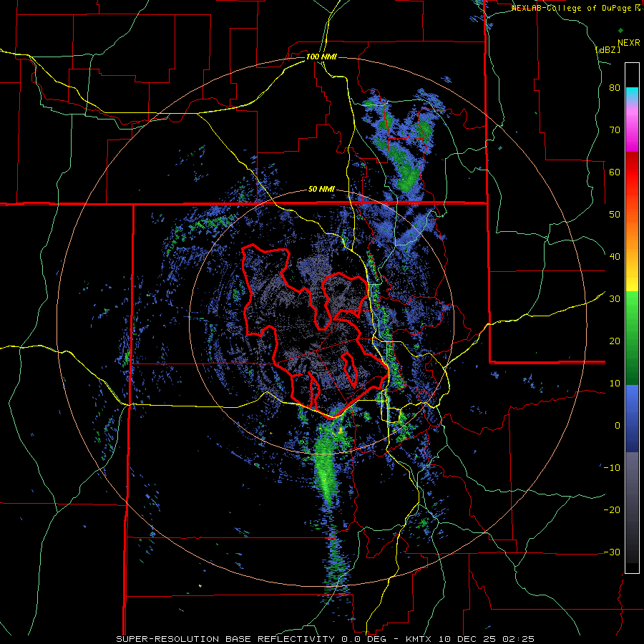Click the red segment of the color bar
This screenshot has height=644, width=644.
pyautogui.click(x=632, y=176)
